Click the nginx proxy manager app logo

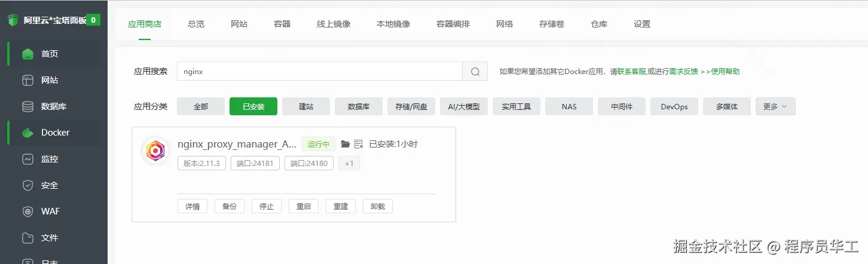pyautogui.click(x=155, y=151)
